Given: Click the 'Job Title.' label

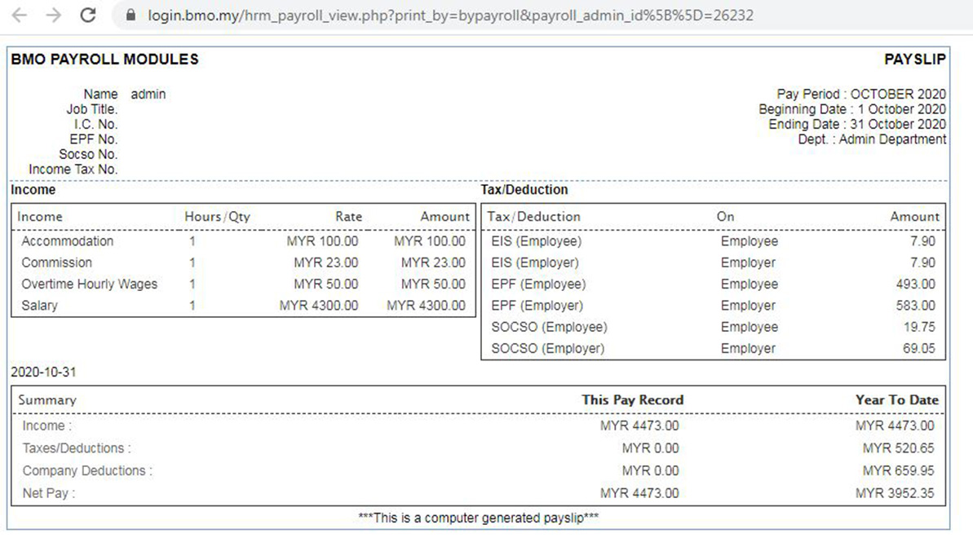Looking at the screenshot, I should click(92, 109).
